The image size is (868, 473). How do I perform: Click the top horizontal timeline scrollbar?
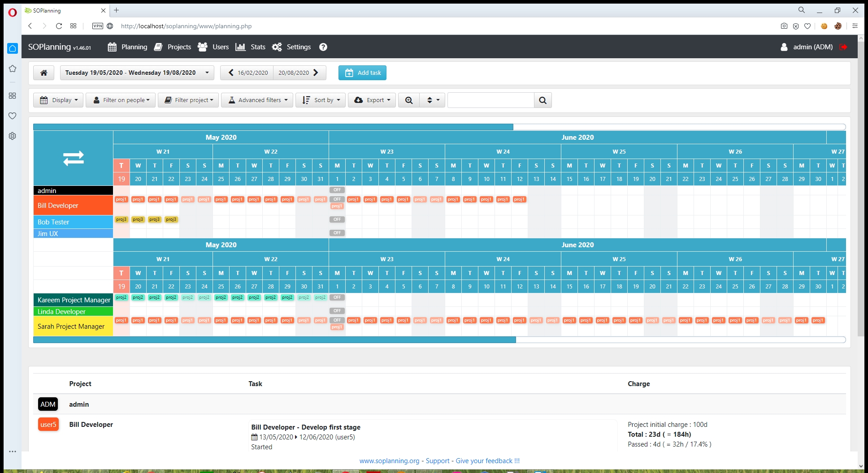(273, 127)
